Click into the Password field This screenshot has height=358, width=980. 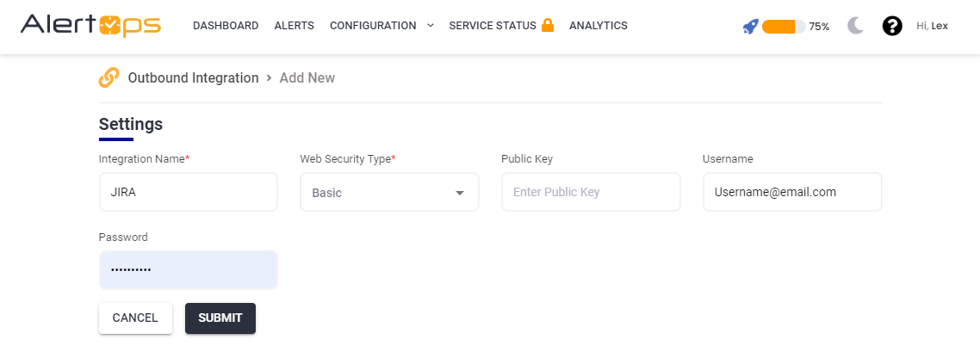188,270
